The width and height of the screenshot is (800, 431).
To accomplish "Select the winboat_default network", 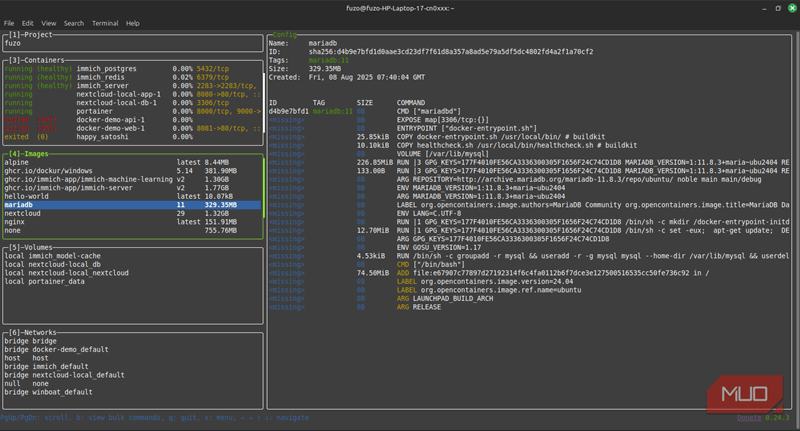I will coord(48,392).
